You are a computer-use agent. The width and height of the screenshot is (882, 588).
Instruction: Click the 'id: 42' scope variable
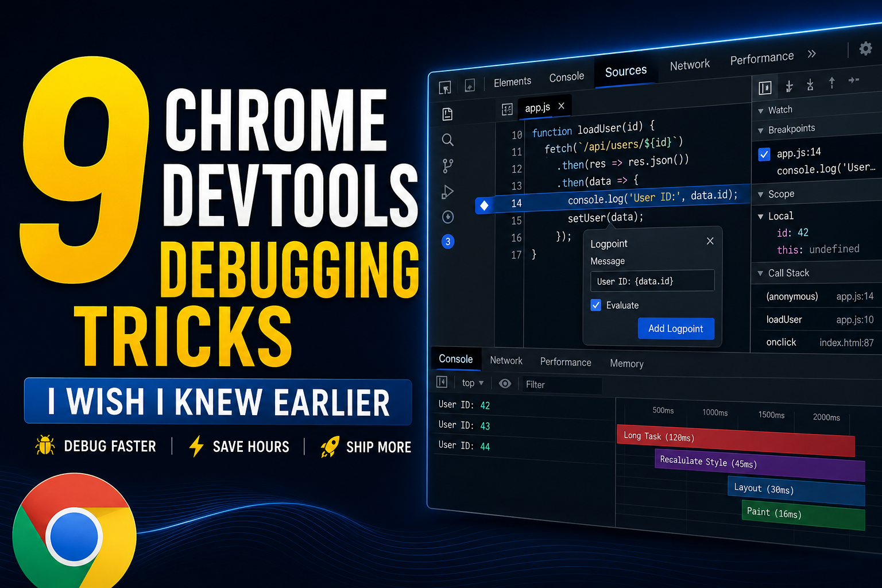click(x=792, y=233)
